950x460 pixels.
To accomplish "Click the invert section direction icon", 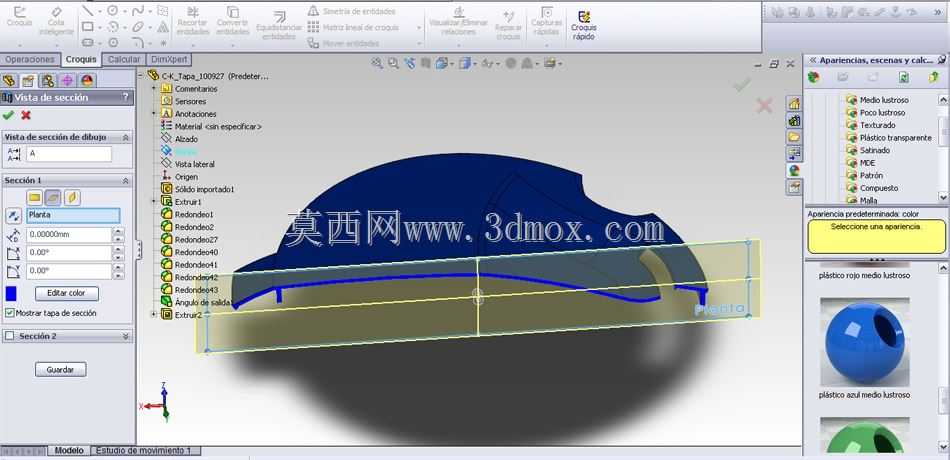I will 13,216.
